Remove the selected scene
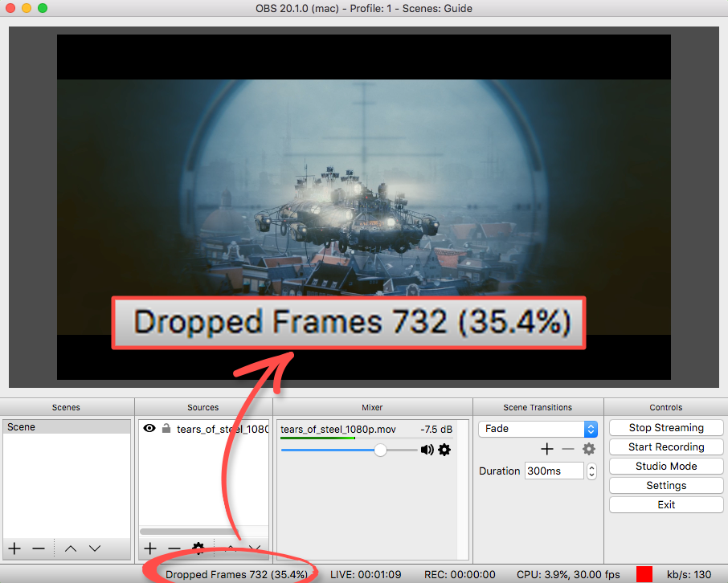Image resolution: width=728 pixels, height=583 pixels. tap(39, 548)
